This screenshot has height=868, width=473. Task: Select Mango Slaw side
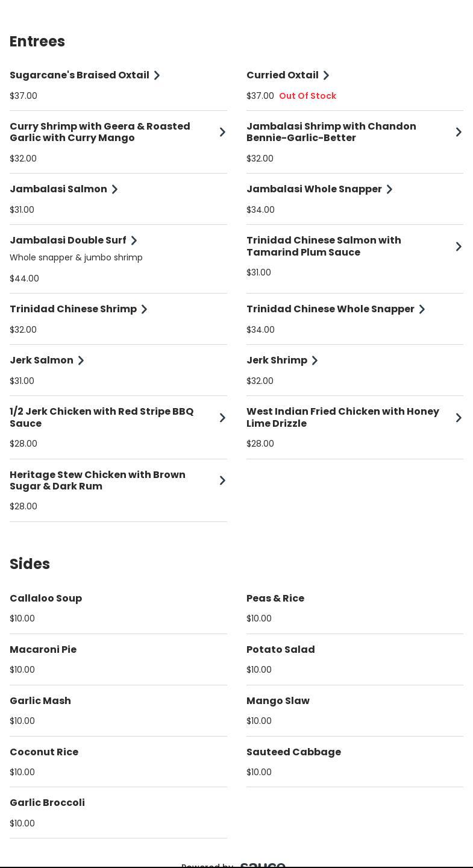click(x=278, y=701)
